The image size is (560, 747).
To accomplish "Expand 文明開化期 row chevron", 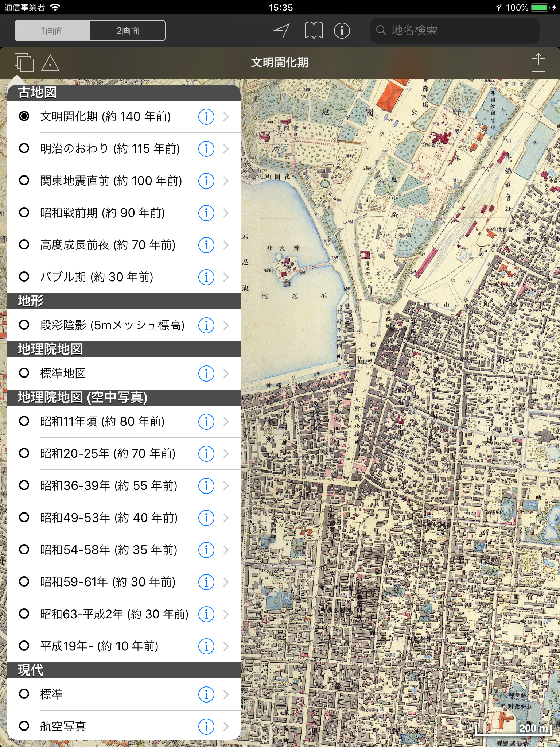I will pos(226,117).
